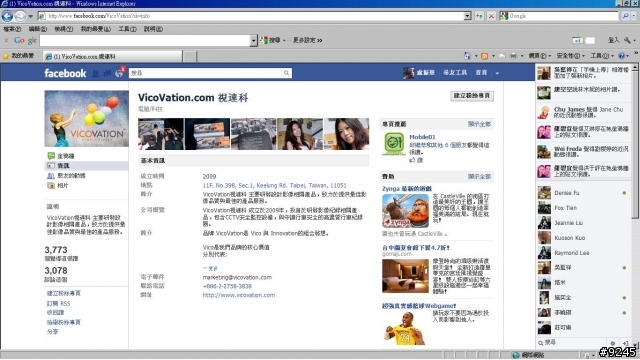Click Jeannie Liu in chat list

[x=569, y=223]
